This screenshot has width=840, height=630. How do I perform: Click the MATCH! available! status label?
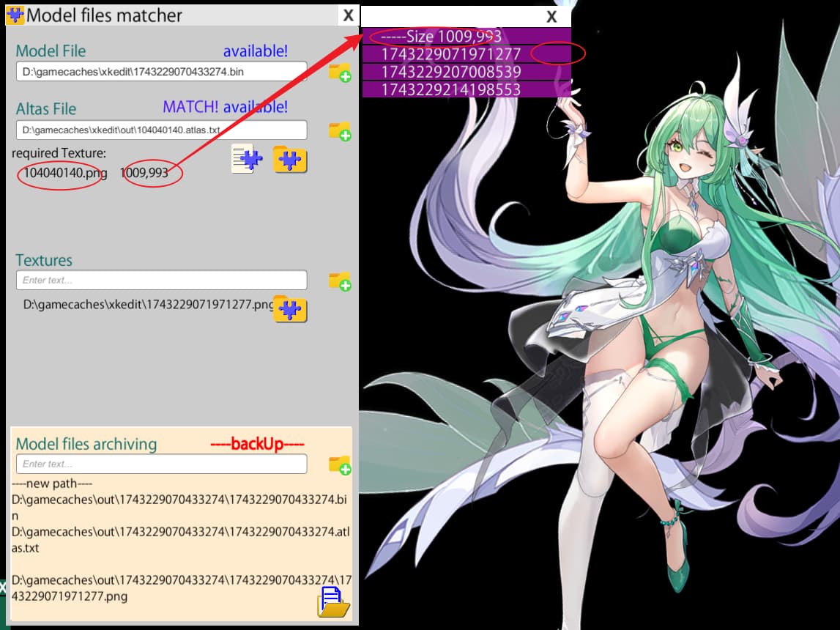tap(225, 107)
